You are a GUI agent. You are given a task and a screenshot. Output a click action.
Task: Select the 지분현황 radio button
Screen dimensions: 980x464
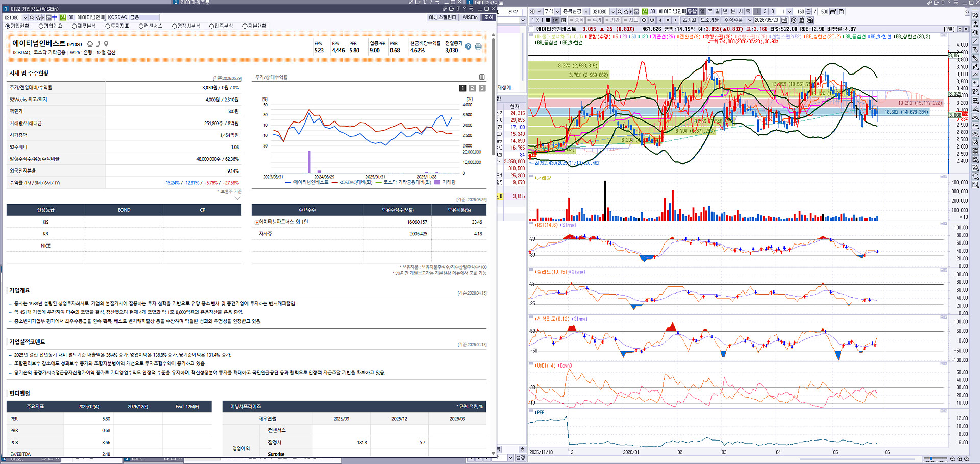[x=244, y=26]
